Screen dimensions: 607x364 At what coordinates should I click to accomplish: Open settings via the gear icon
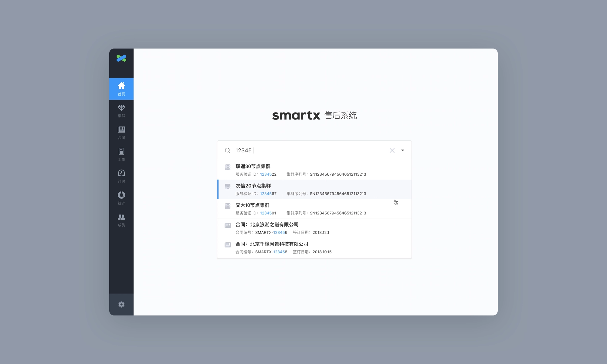point(121,304)
